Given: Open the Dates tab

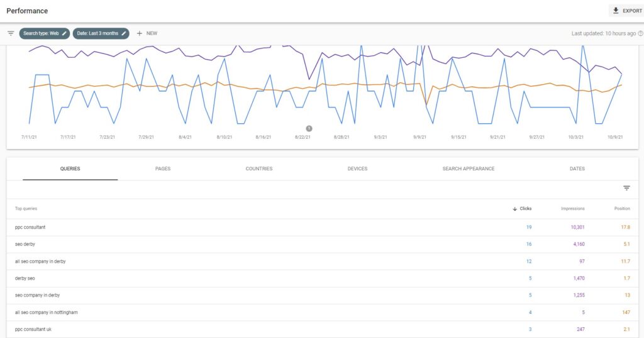Looking at the screenshot, I should [577, 168].
